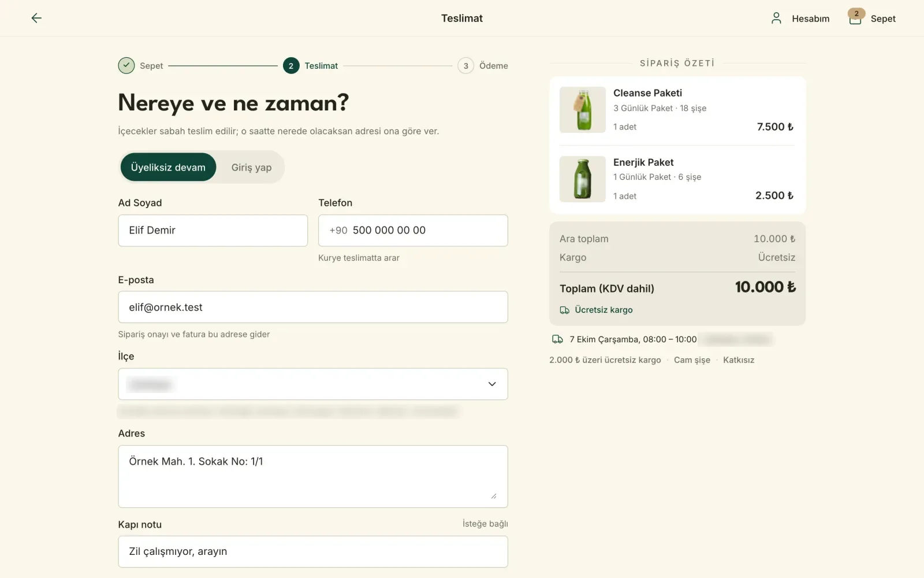Go back with the arrow icon
924x578 pixels.
tap(36, 18)
